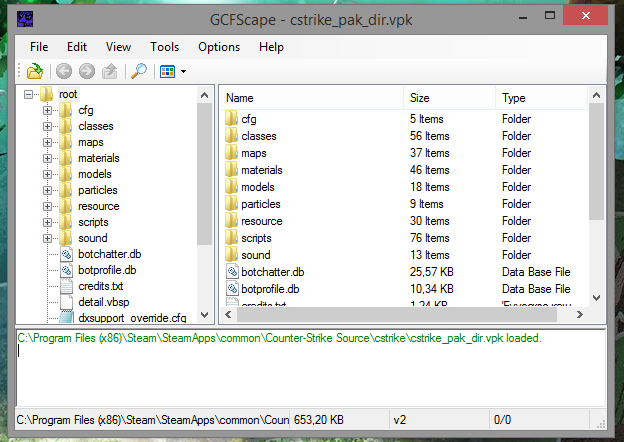
Task: Expand the cfg folder in tree
Action: point(47,110)
